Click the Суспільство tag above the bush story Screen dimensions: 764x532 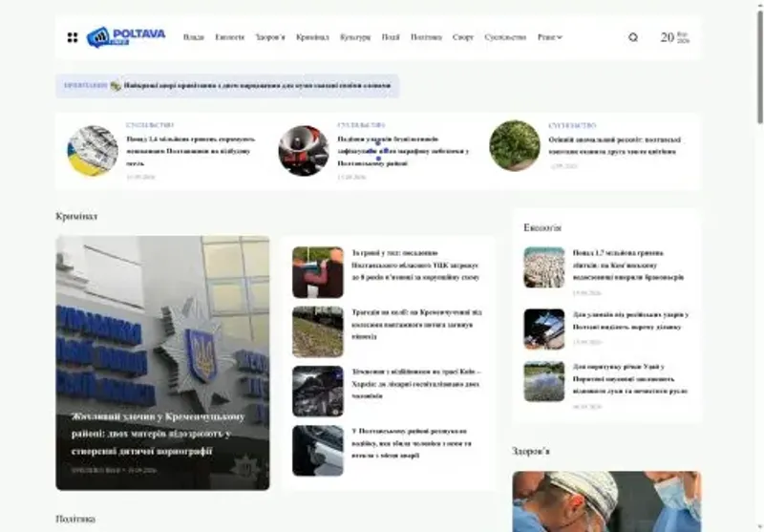tap(572, 126)
